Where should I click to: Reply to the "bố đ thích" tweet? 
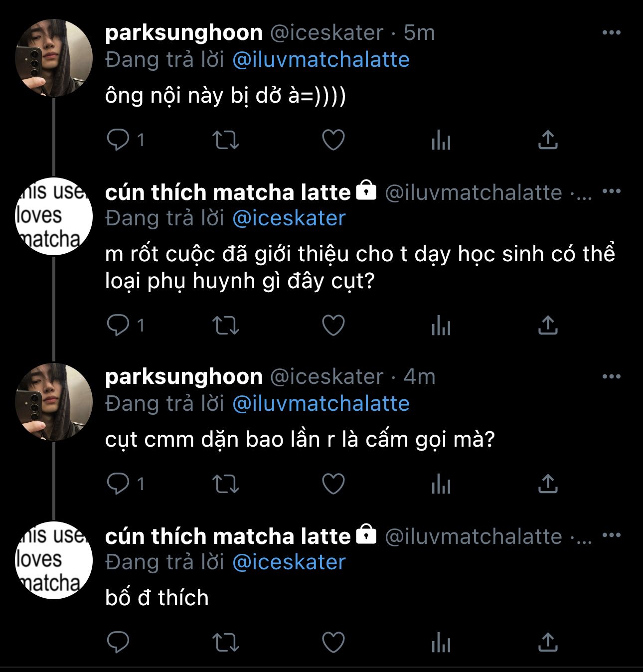(118, 642)
